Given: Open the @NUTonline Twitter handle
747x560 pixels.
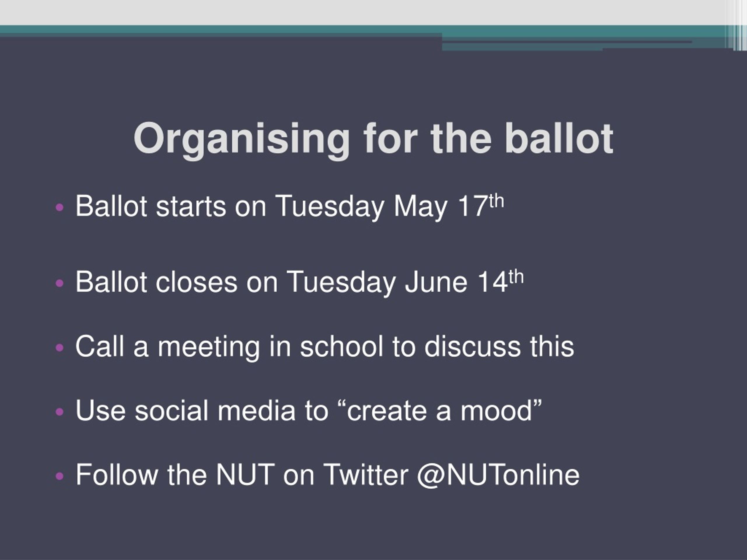Looking at the screenshot, I should click(498, 475).
